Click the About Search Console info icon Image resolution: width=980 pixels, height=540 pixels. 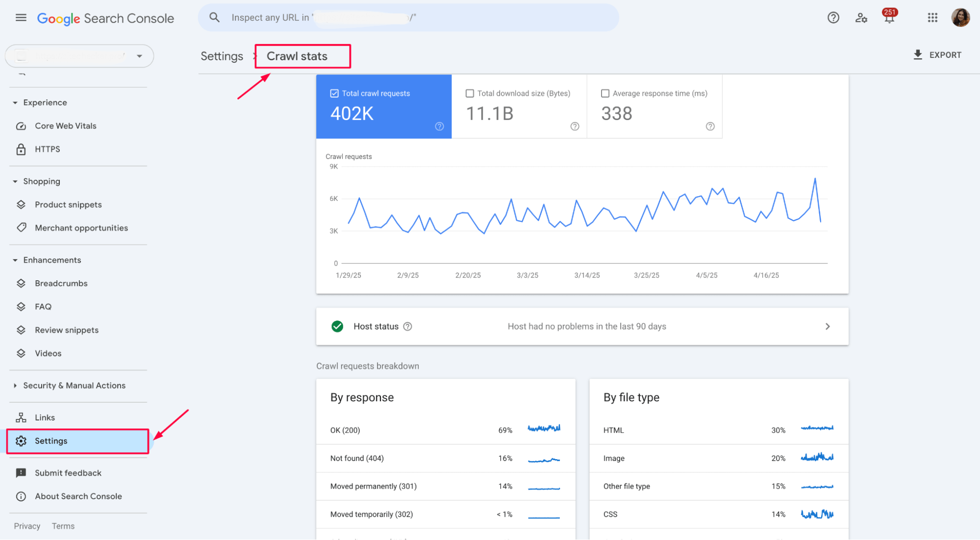tap(21, 496)
